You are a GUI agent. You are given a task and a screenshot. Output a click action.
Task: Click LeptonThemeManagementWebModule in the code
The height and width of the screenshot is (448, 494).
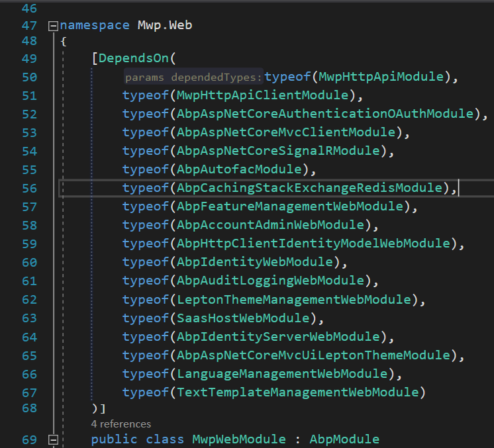click(x=293, y=300)
